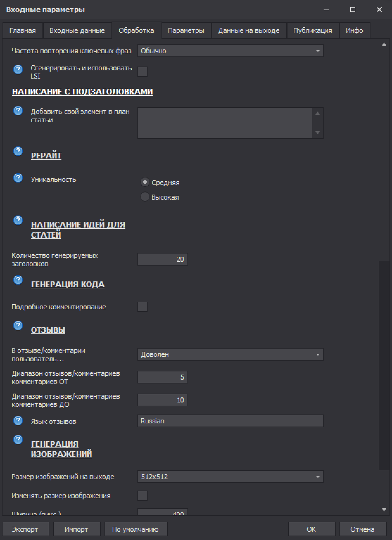This screenshot has height=540, width=392.
Task: Click the Язык отзывов text field
Action: coord(230,421)
